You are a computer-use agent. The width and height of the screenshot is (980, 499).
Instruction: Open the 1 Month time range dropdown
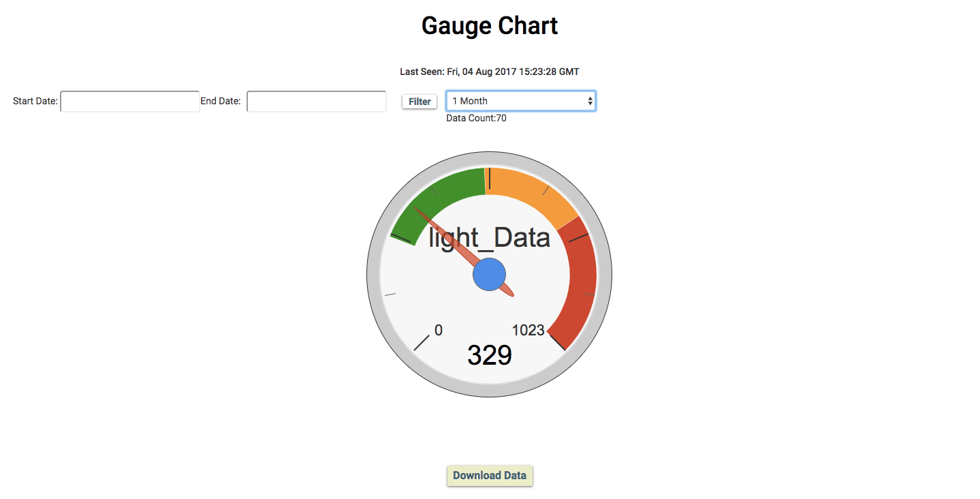(x=520, y=100)
